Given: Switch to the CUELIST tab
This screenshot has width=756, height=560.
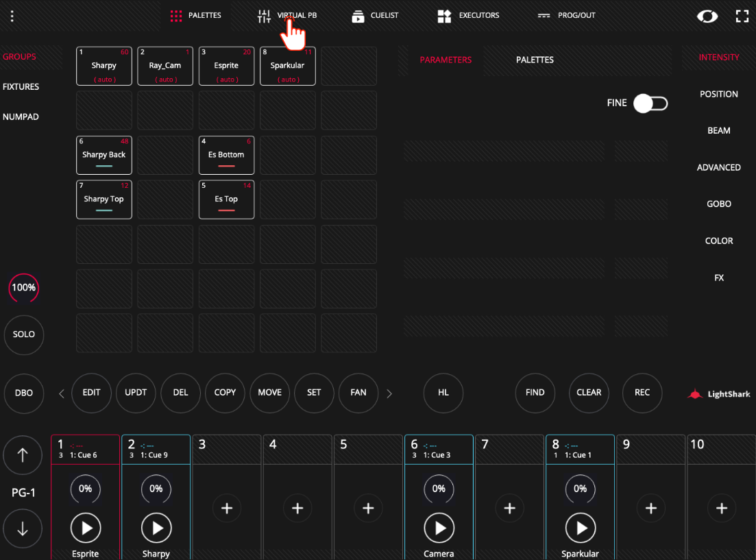Looking at the screenshot, I should click(x=375, y=16).
